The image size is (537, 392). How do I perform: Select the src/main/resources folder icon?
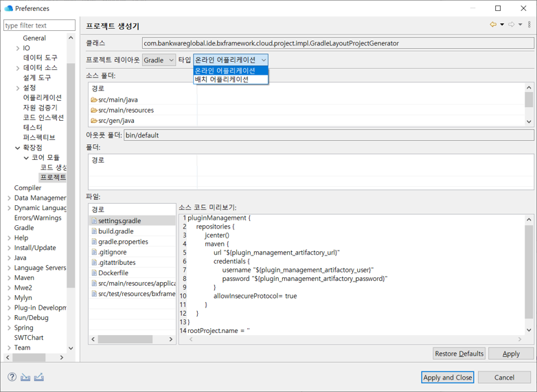(94, 111)
